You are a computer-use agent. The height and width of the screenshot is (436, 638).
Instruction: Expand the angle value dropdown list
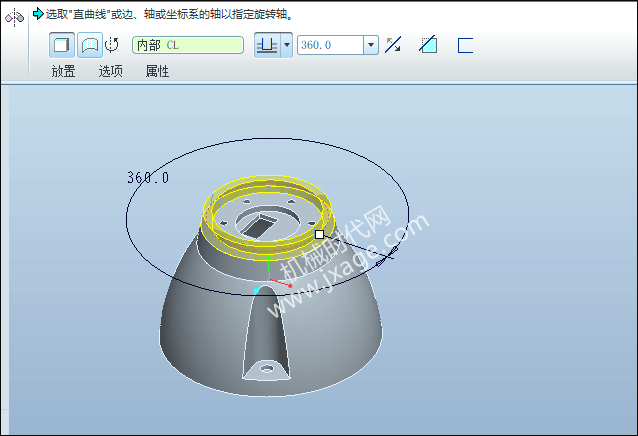tap(371, 45)
